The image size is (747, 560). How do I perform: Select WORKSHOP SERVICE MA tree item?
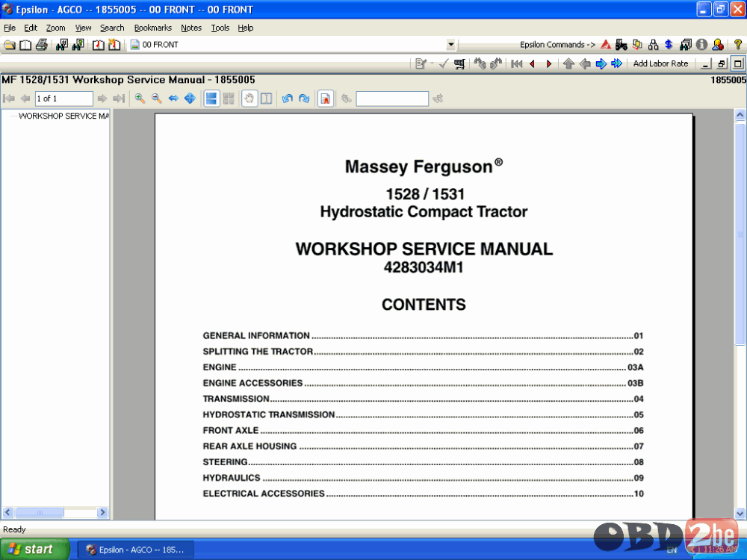point(63,116)
